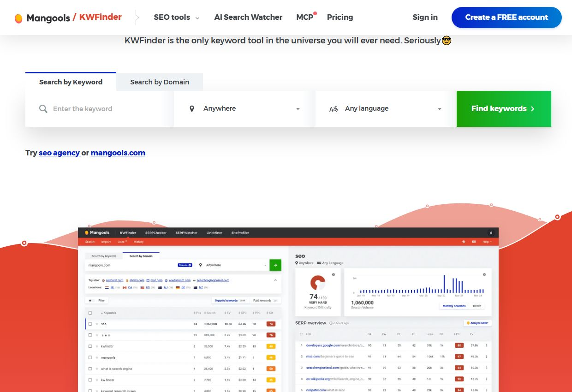The height and width of the screenshot is (392, 572).
Task: Click the star icon next to kwfinder row
Action: click(x=96, y=346)
